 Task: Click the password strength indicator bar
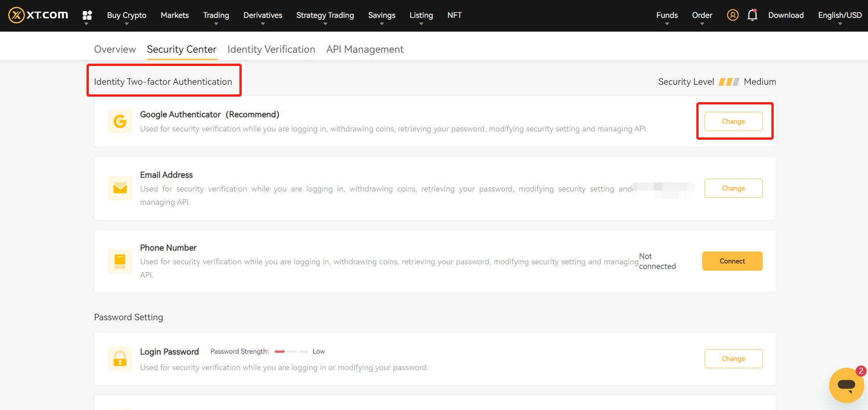[292, 351]
